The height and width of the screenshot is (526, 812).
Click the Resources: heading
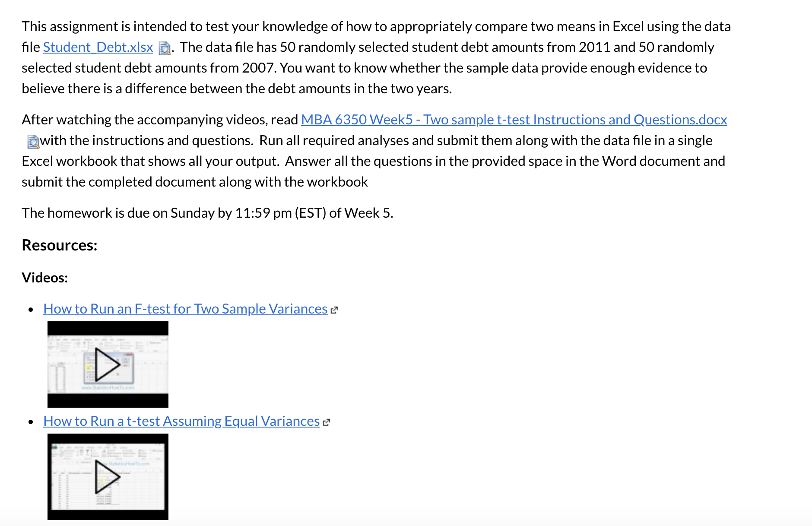click(60, 245)
